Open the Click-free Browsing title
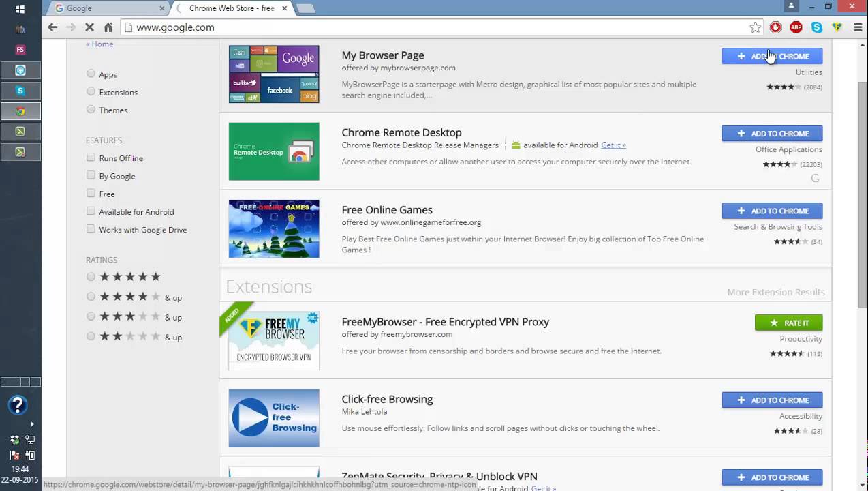 [x=387, y=399]
